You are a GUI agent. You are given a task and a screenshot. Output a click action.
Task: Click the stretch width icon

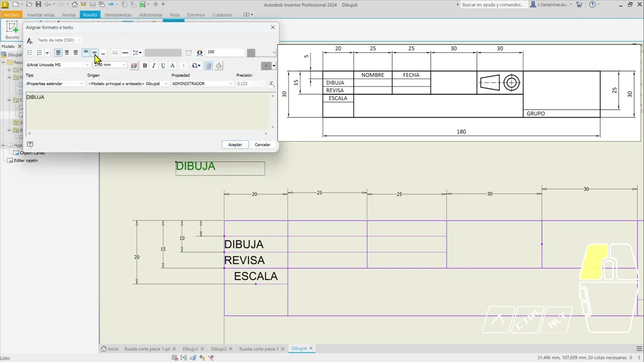(x=200, y=52)
